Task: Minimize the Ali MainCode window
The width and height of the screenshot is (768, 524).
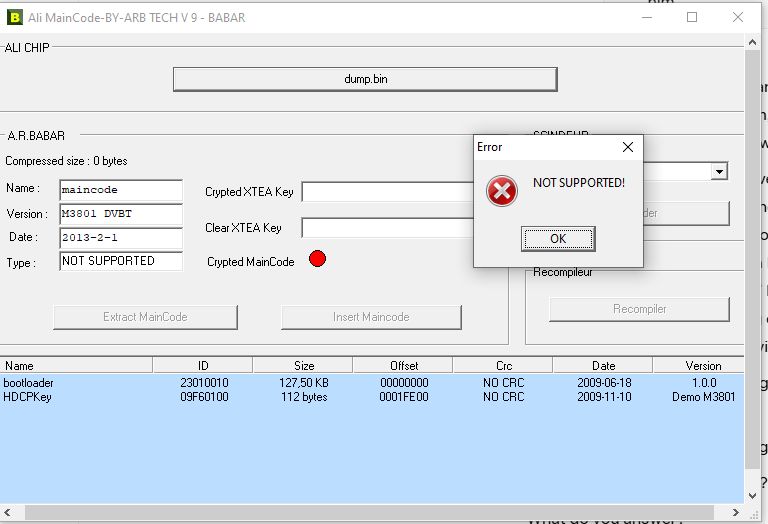Action: tap(647, 18)
